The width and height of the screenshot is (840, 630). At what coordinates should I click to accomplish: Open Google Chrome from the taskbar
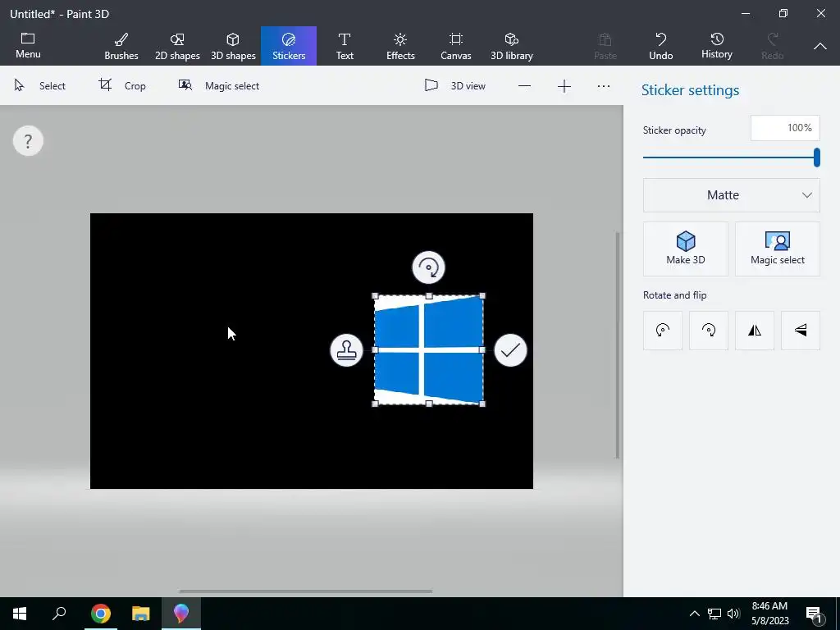[x=101, y=614]
